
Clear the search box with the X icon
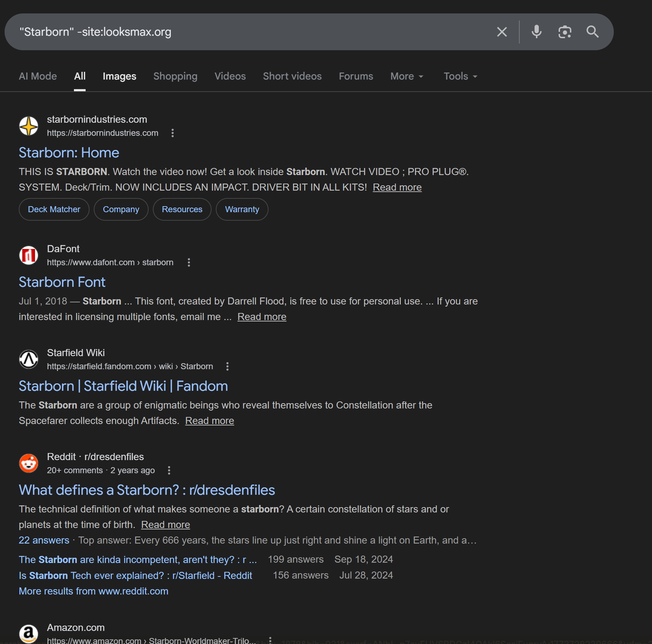[502, 32]
